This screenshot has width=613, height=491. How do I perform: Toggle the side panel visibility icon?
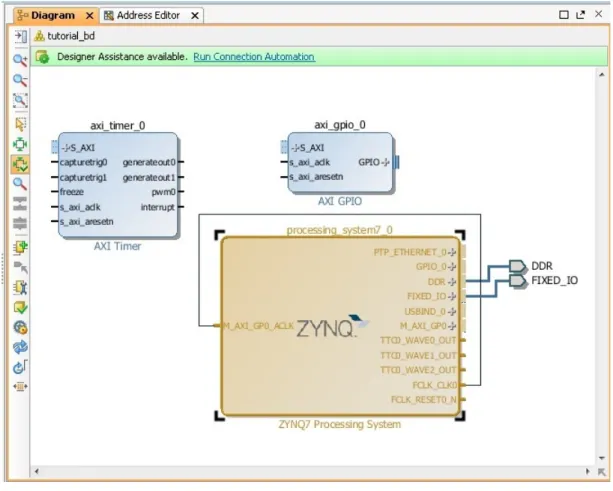(20, 36)
